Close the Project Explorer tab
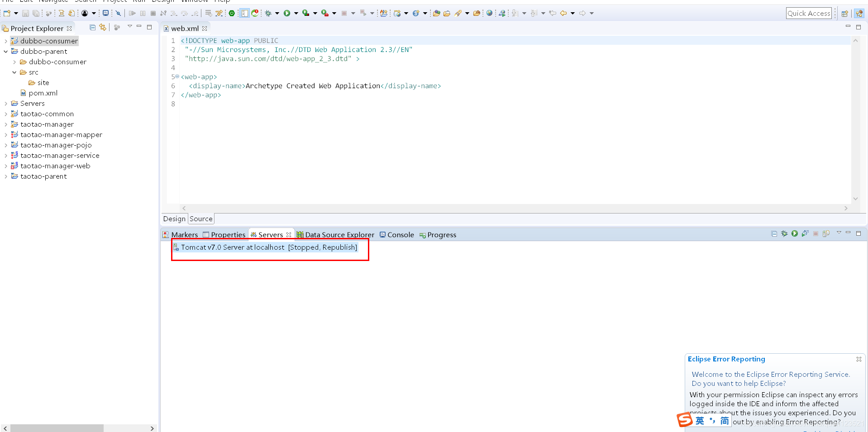 pos(69,28)
